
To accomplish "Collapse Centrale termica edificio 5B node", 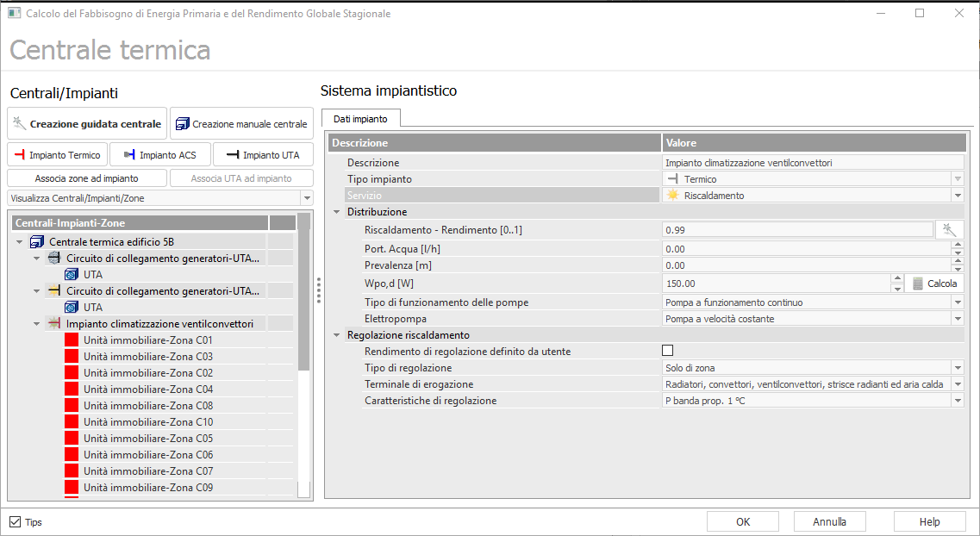I will point(19,242).
